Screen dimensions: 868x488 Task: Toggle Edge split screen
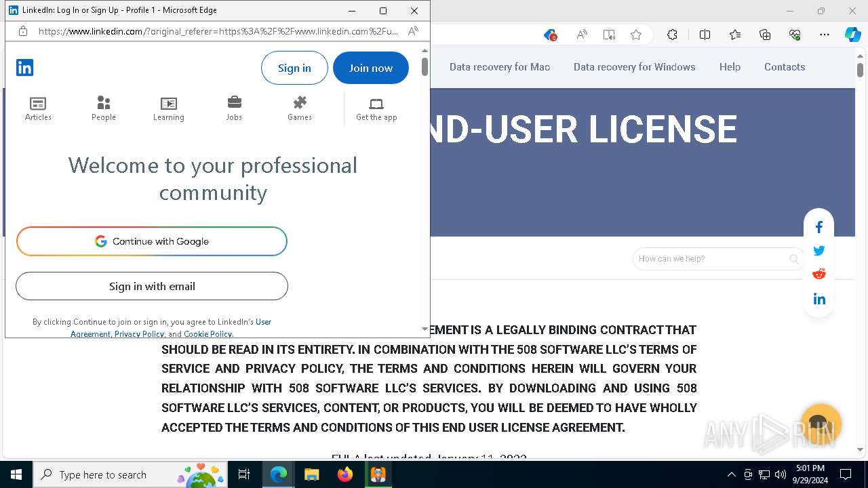(705, 35)
